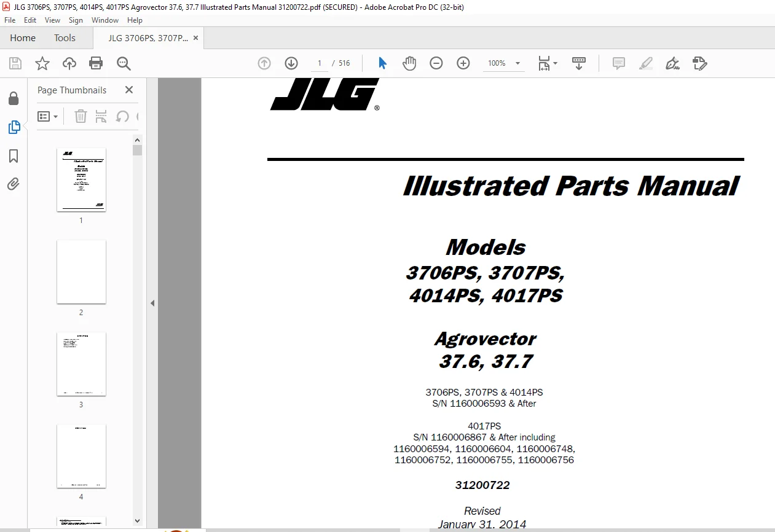This screenshot has height=532, width=775.
Task: Click the rotate pages icon
Action: [122, 116]
